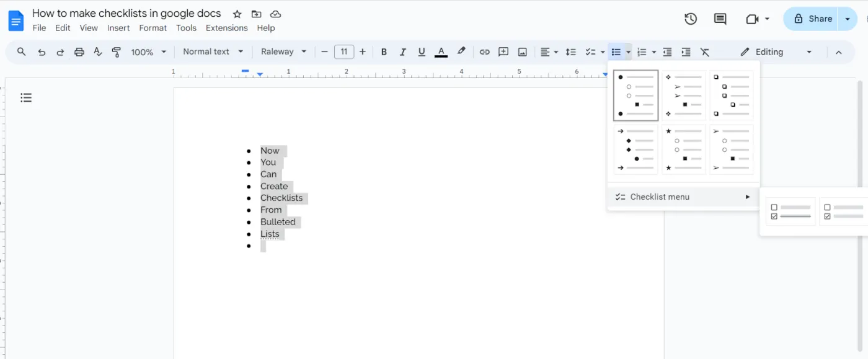Screen dimensions: 868x359
Task: Select the Print icon
Action: pos(79,51)
